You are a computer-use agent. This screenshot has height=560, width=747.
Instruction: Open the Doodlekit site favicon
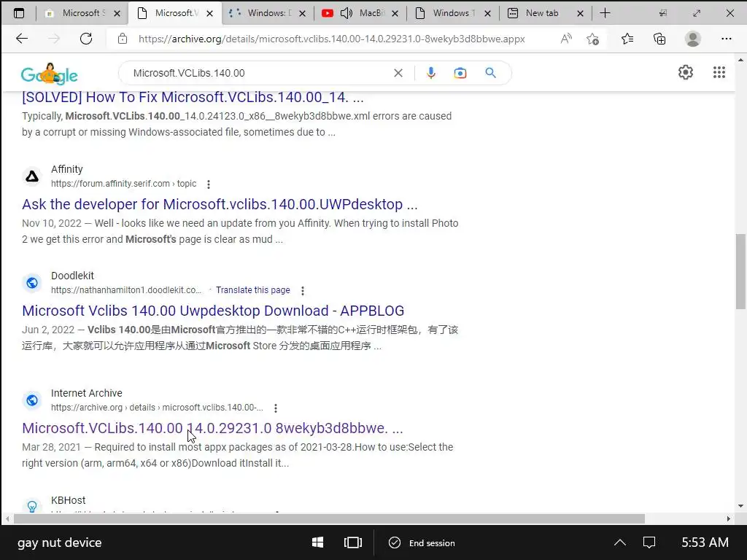pyautogui.click(x=32, y=283)
